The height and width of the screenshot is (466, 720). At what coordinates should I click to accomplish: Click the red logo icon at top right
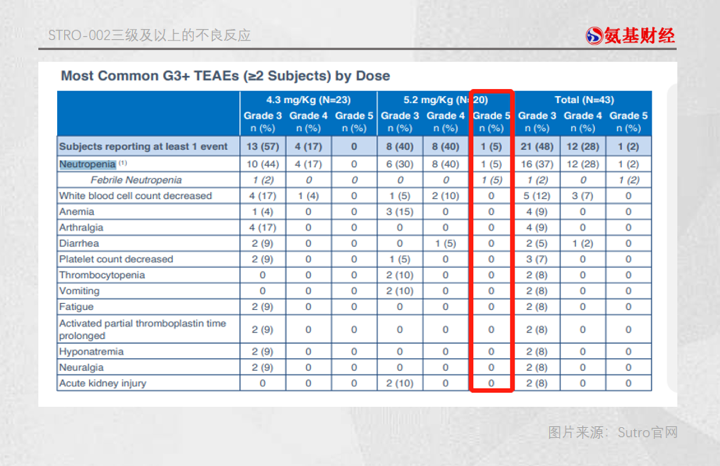pyautogui.click(x=594, y=35)
